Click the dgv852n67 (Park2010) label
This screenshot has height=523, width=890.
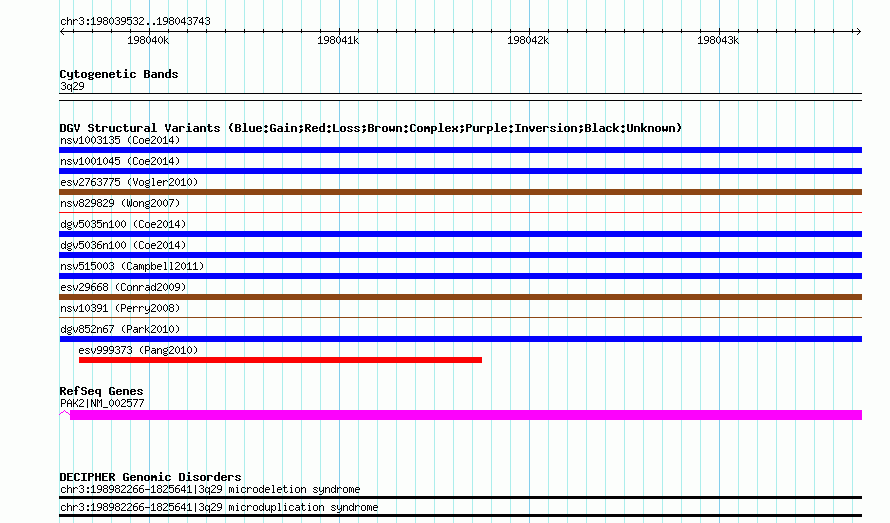tap(120, 329)
